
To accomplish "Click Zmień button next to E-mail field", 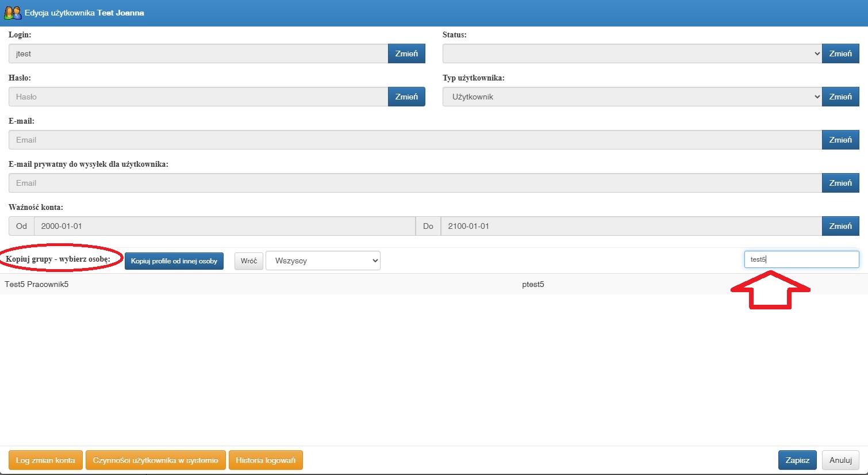I will point(840,140).
